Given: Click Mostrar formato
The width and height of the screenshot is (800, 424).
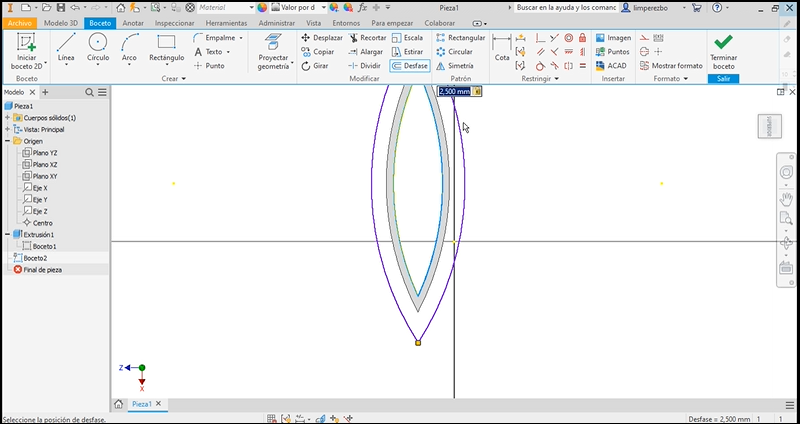Looking at the screenshot, I should point(671,66).
